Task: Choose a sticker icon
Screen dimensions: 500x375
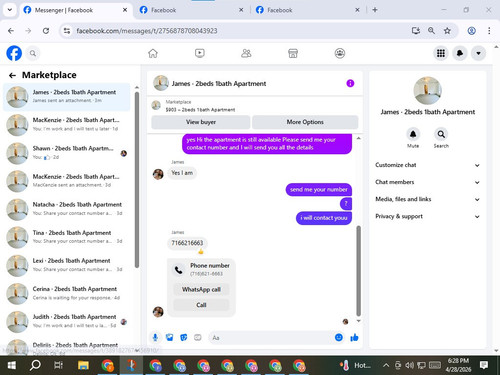Action: (184, 338)
